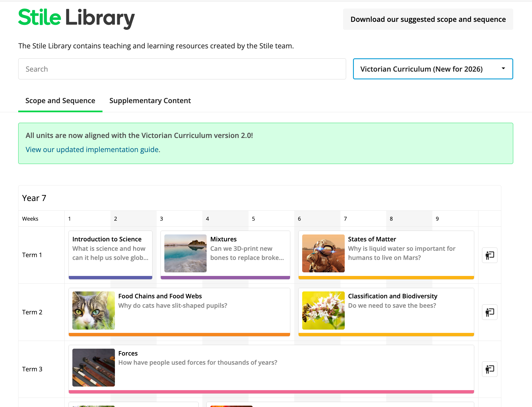
Task: Click the Stile Library logo
Action: click(x=77, y=18)
